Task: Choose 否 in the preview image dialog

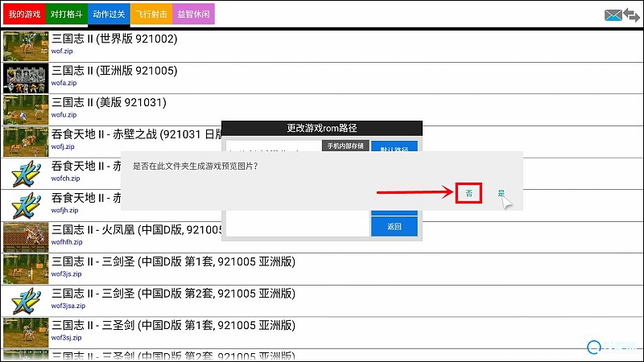Action: (469, 193)
